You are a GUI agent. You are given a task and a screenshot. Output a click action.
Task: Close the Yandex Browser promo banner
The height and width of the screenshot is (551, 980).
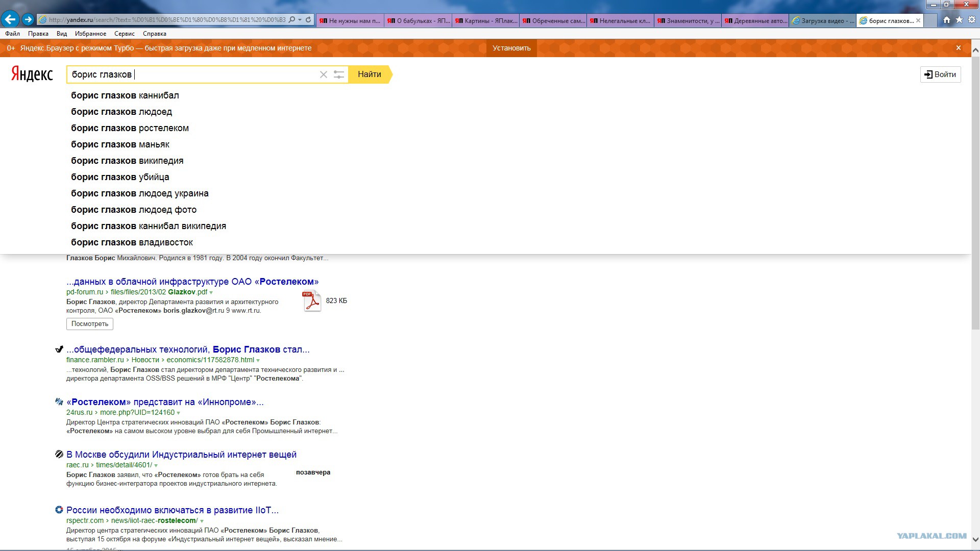point(959,48)
